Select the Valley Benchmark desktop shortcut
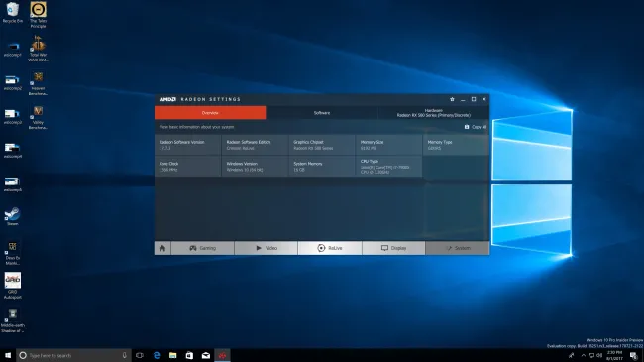The width and height of the screenshot is (644, 362). (38, 117)
